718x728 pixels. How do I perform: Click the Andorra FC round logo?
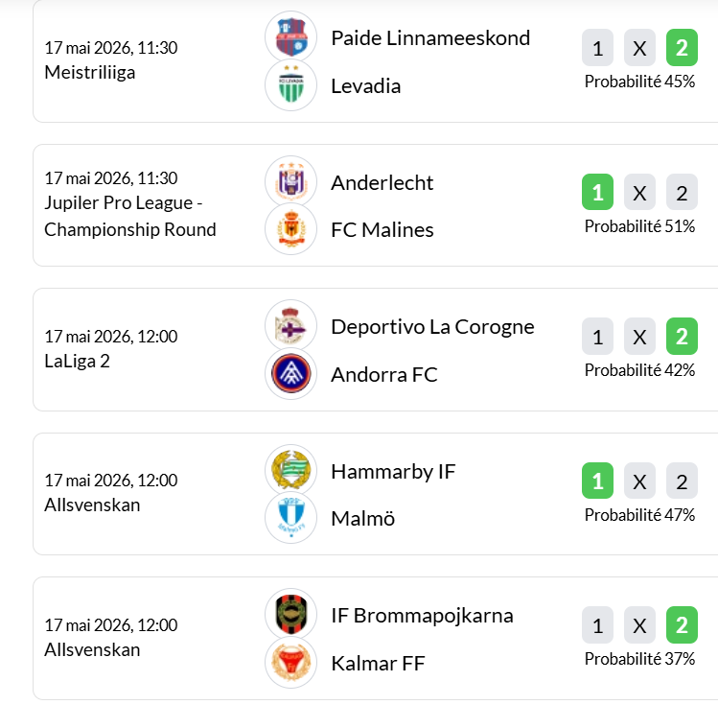tap(291, 374)
